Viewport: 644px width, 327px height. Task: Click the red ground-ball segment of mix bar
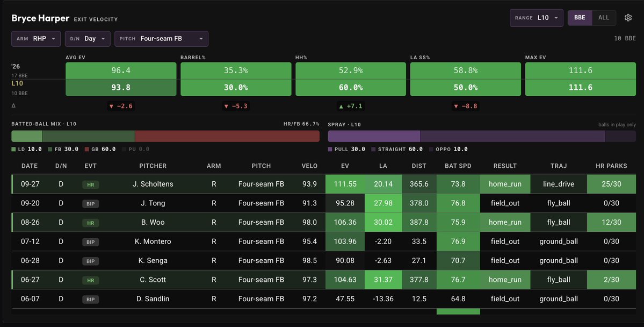[227, 136]
